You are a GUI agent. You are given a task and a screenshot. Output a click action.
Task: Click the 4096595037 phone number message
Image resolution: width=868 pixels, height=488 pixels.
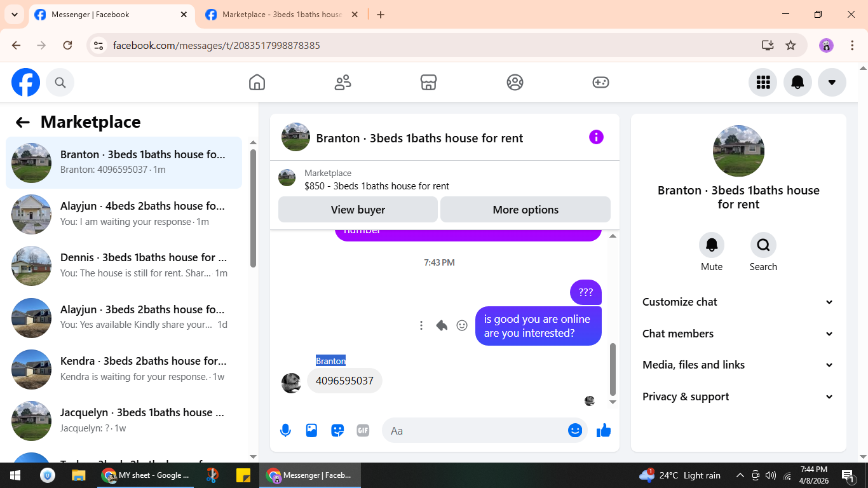pyautogui.click(x=344, y=381)
